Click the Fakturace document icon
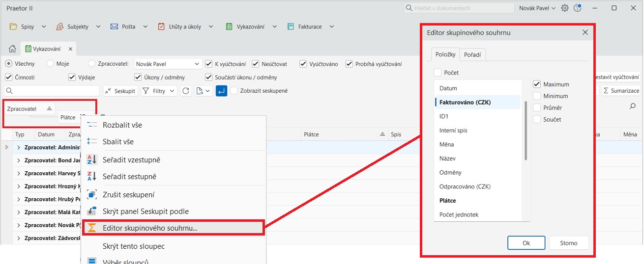 (x=291, y=26)
